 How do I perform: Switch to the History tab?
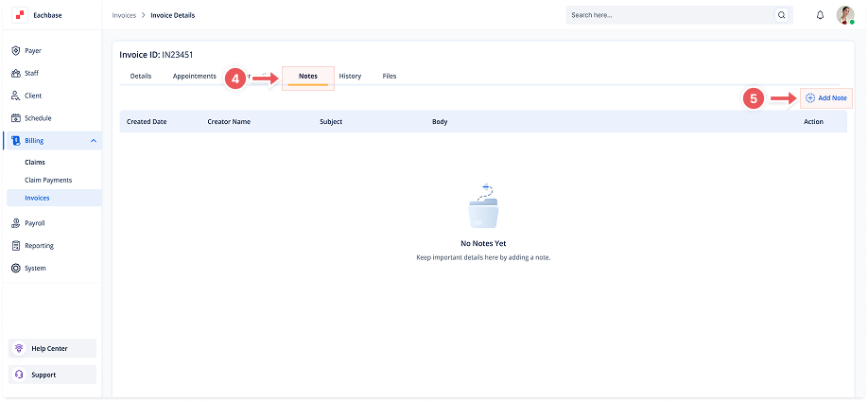[x=350, y=76]
